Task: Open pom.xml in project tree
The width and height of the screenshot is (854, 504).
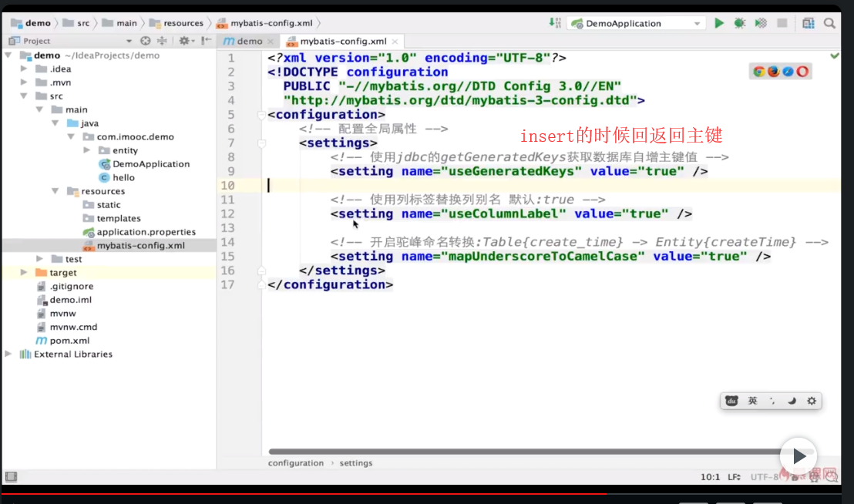Action: point(62,340)
